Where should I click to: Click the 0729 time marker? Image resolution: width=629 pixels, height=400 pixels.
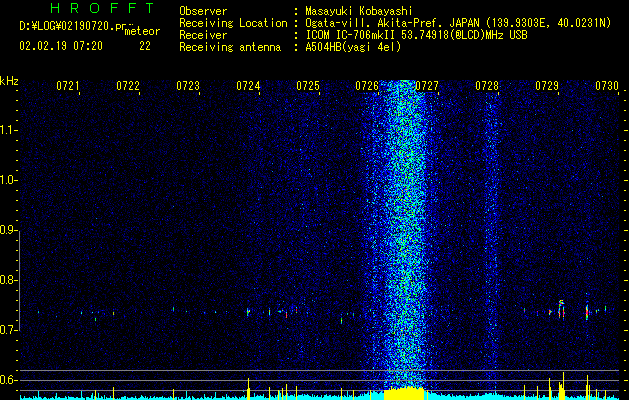coord(547,85)
